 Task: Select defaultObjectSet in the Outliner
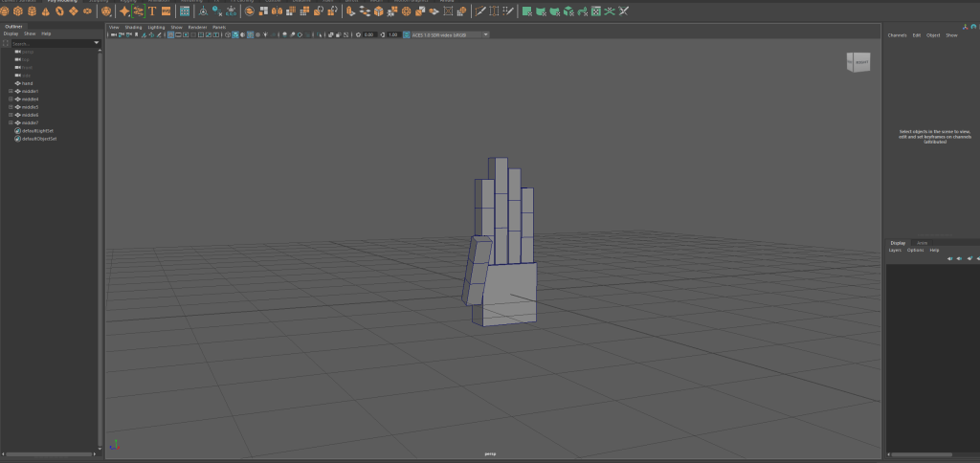[x=39, y=139]
